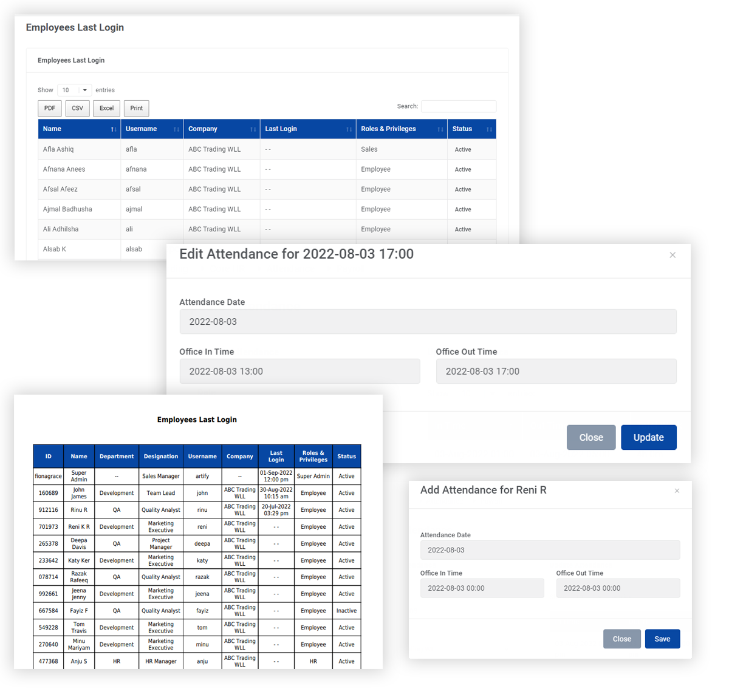Sort by Username column sort icon

coord(176,129)
